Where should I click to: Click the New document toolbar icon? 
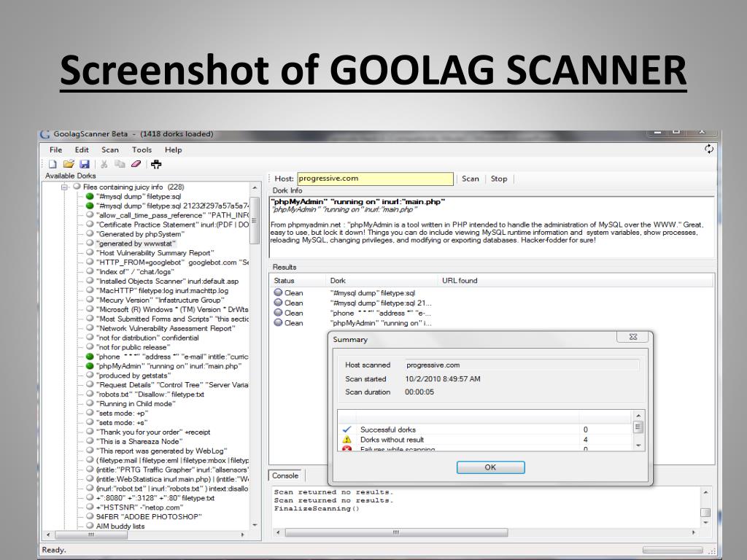pos(53,164)
